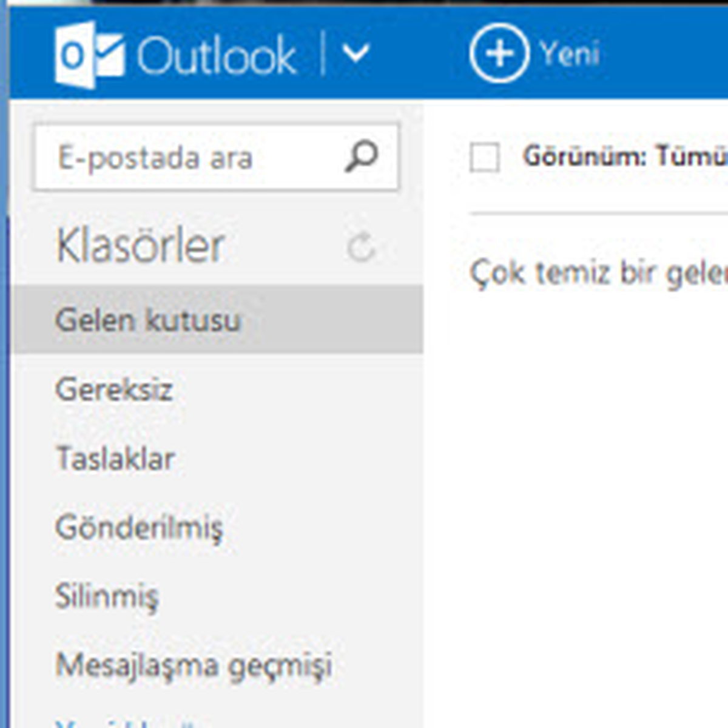Open the Silinmiş folder
The height and width of the screenshot is (728, 728).
tap(107, 596)
